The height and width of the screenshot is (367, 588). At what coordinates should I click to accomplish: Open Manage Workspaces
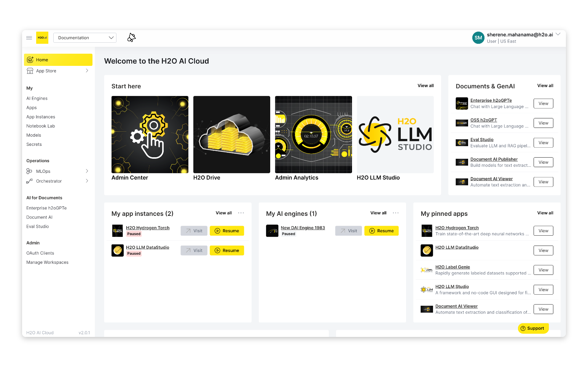48,262
